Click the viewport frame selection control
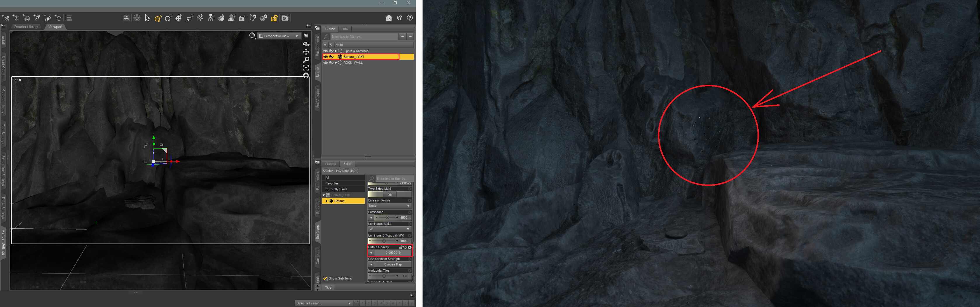The image size is (980, 307). pyautogui.click(x=306, y=68)
